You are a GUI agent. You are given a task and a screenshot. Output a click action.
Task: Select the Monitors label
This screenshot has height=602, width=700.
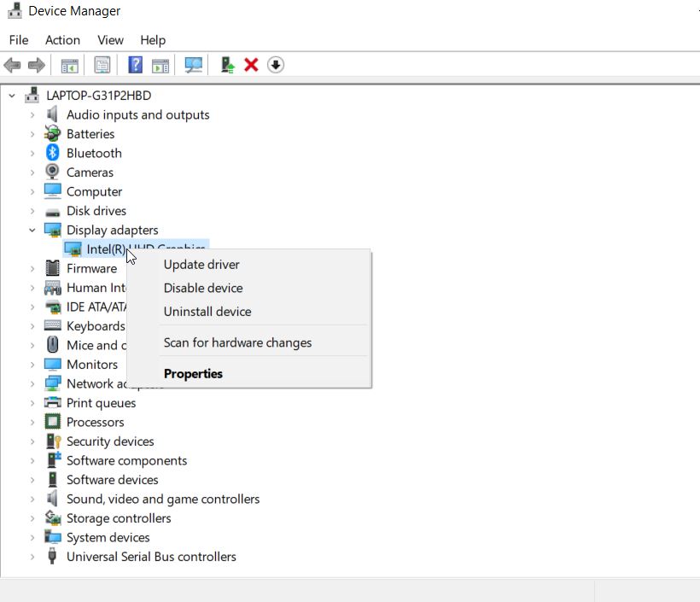coord(92,365)
